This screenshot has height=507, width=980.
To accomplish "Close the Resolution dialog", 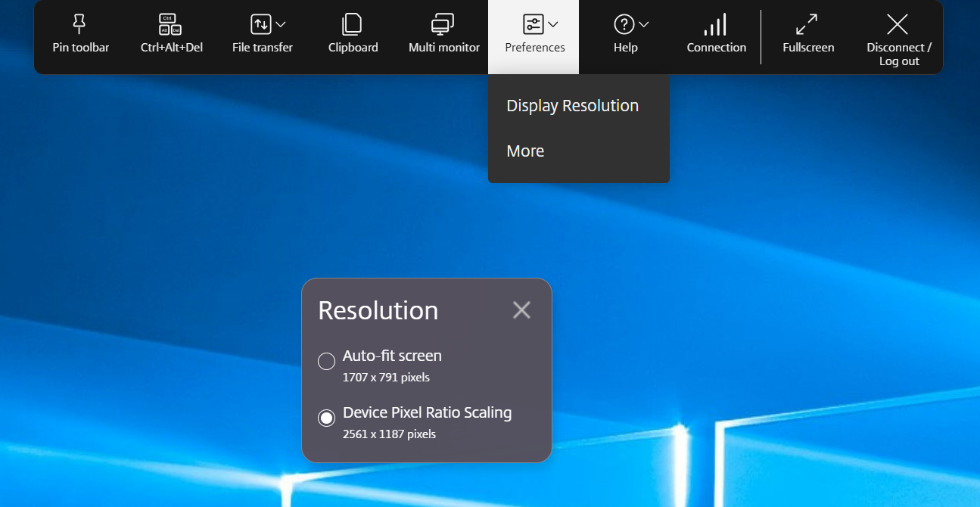I will pyautogui.click(x=521, y=309).
